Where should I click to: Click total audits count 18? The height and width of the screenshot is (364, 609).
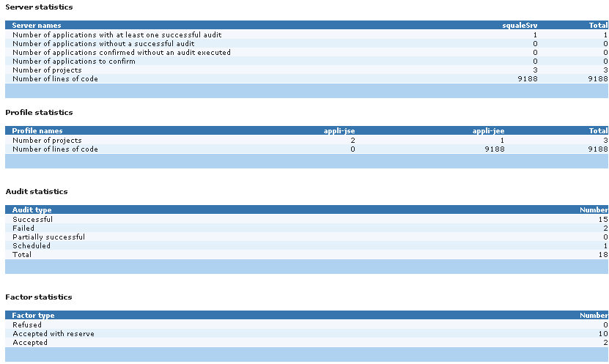tap(603, 255)
